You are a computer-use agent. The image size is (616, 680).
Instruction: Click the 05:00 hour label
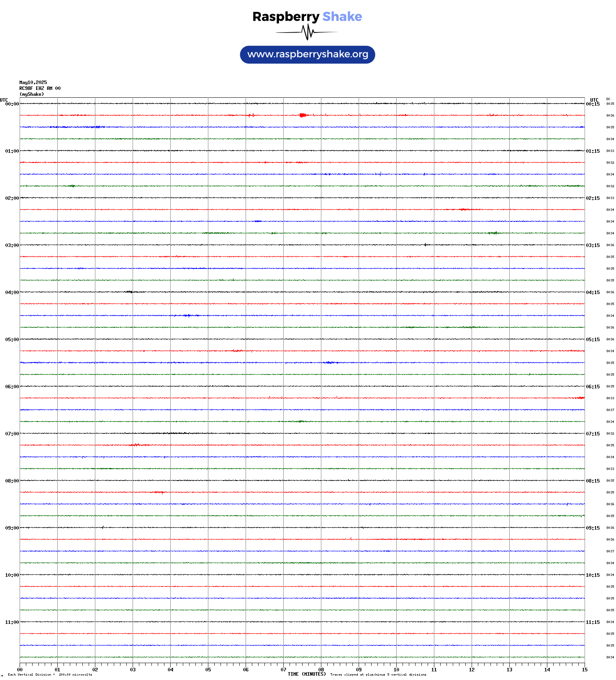point(12,340)
